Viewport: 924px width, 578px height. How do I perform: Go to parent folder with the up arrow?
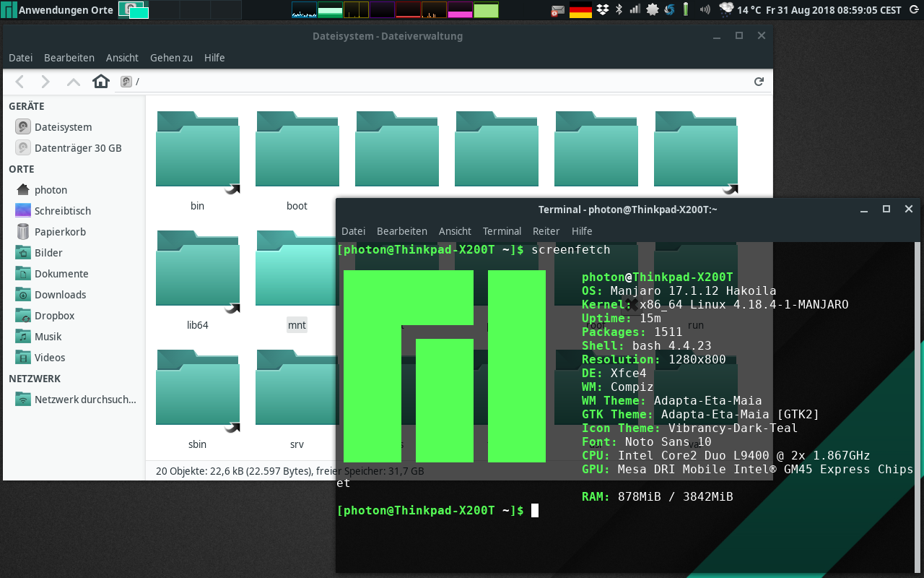click(x=73, y=82)
